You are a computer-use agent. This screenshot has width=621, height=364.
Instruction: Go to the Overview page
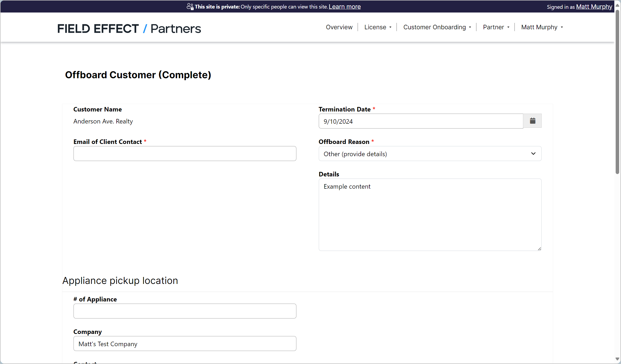[x=339, y=27]
